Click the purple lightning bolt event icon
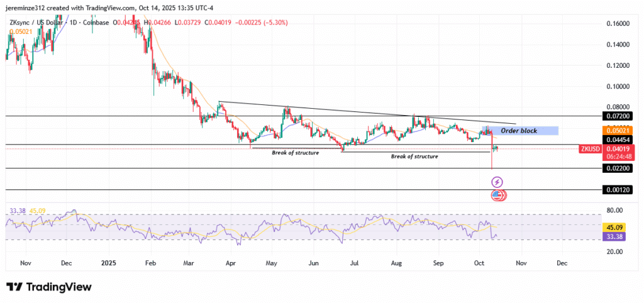Image resolution: width=644 pixels, height=303 pixels. click(x=497, y=182)
